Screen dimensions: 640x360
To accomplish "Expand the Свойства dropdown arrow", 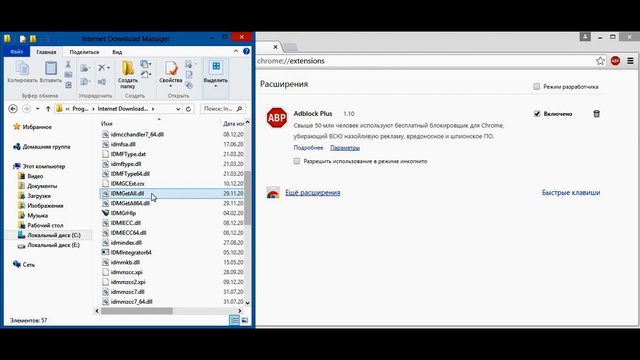I will (171, 86).
